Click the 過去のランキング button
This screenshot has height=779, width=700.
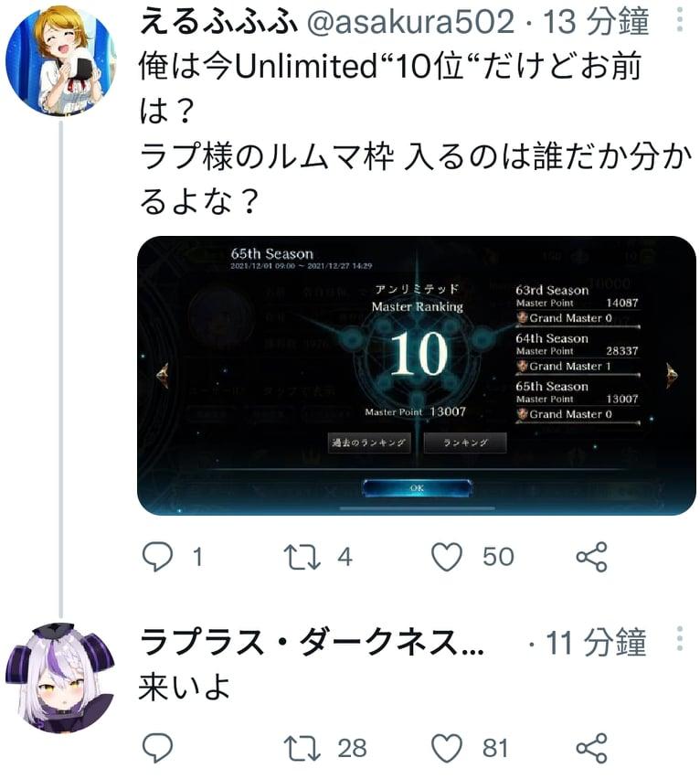click(369, 443)
